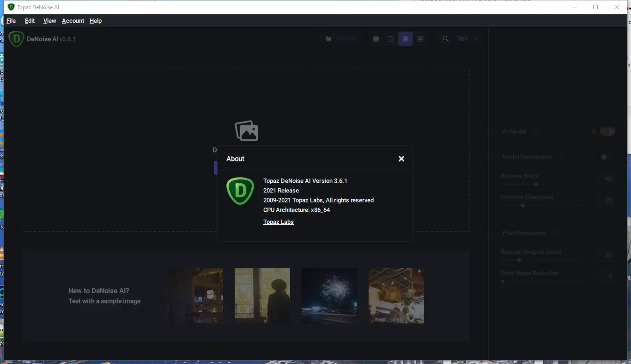Click the Recover Original Detail value field
631x364 pixels.
tap(605, 255)
